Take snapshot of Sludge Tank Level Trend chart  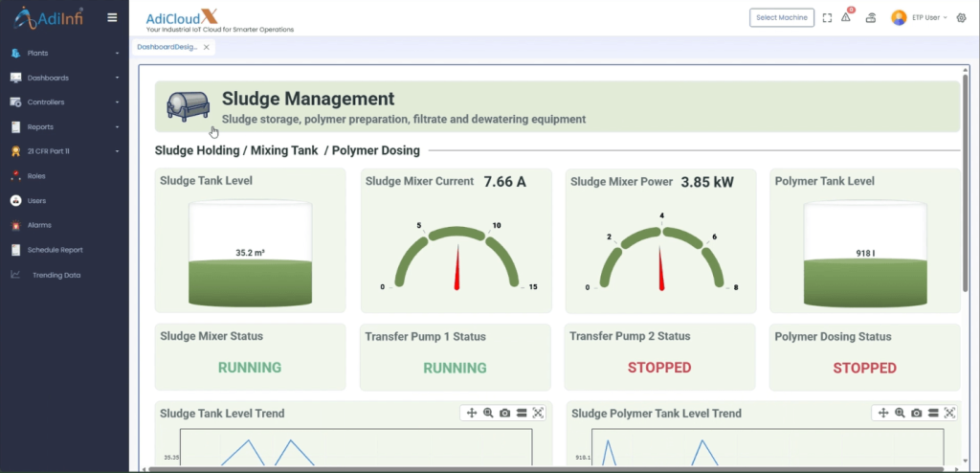click(505, 413)
